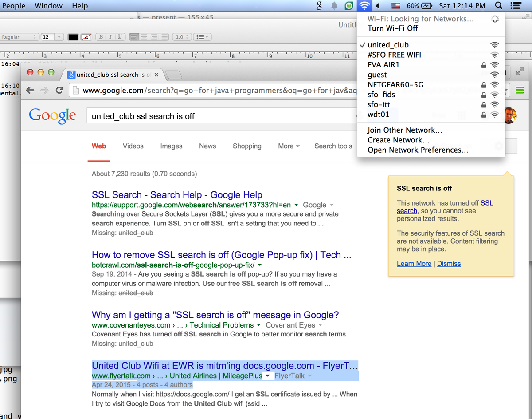The image size is (532, 419).
Task: Dismiss the SSL search is off notice
Action: coord(449,264)
